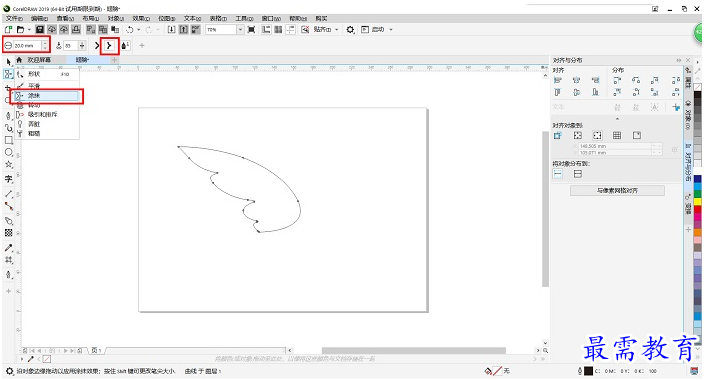Open the Text (文本) menu
Screen dimensions: 705x380
click(192, 18)
